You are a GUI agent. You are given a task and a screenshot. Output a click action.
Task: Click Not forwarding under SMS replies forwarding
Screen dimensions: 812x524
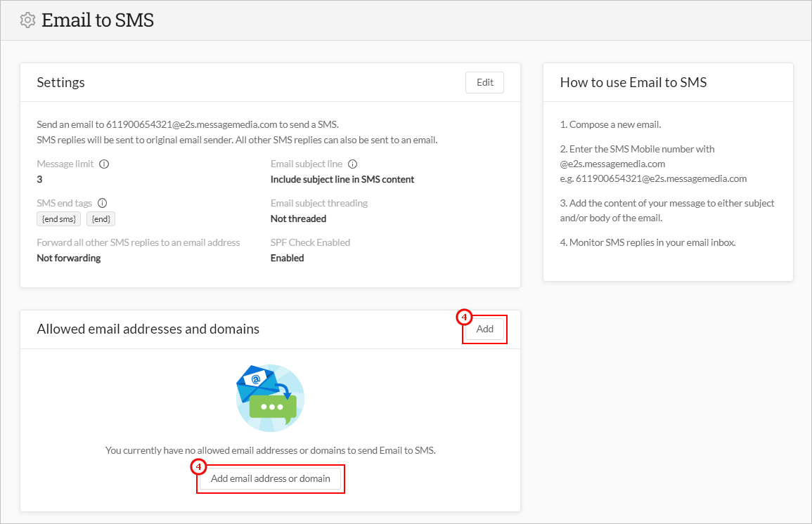69,257
